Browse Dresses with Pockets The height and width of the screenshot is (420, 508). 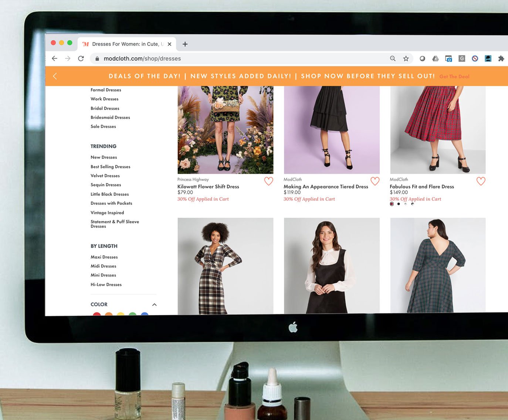click(111, 203)
